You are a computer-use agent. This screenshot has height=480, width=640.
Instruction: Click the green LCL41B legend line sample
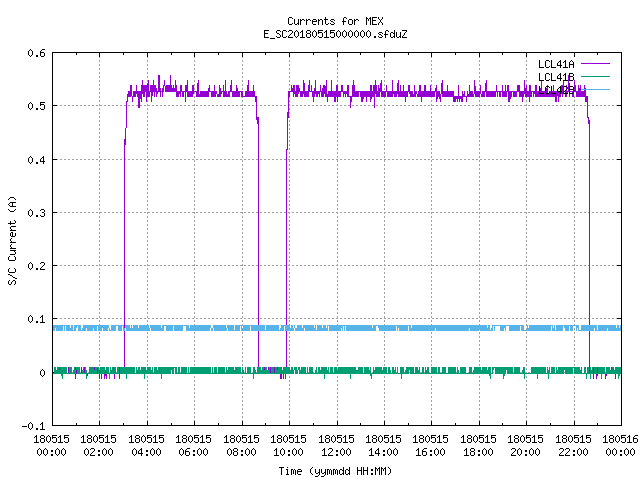[x=595, y=76]
